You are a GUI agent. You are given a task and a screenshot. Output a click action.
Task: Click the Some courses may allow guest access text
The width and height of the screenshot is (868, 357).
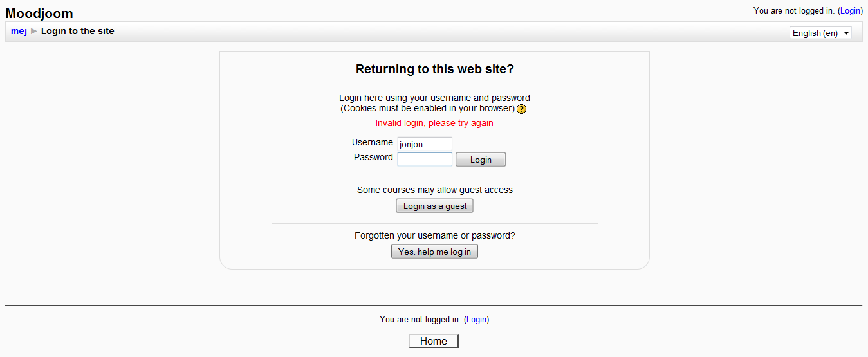[x=434, y=190]
